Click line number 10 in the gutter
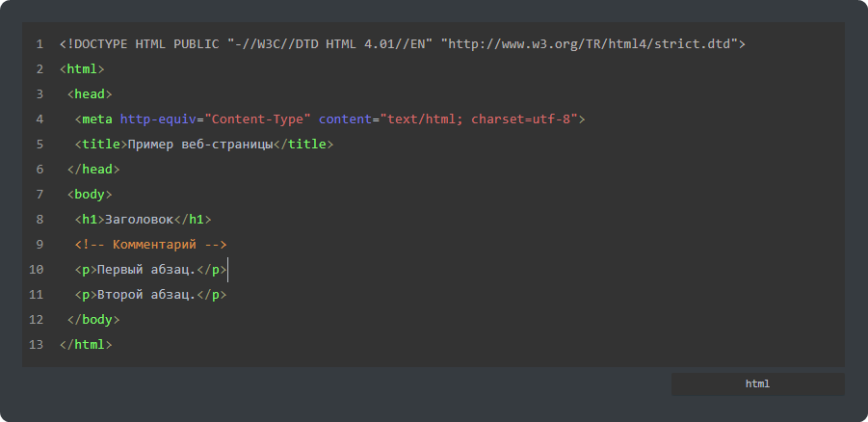Screen dimensions: 868x422 click(36, 270)
